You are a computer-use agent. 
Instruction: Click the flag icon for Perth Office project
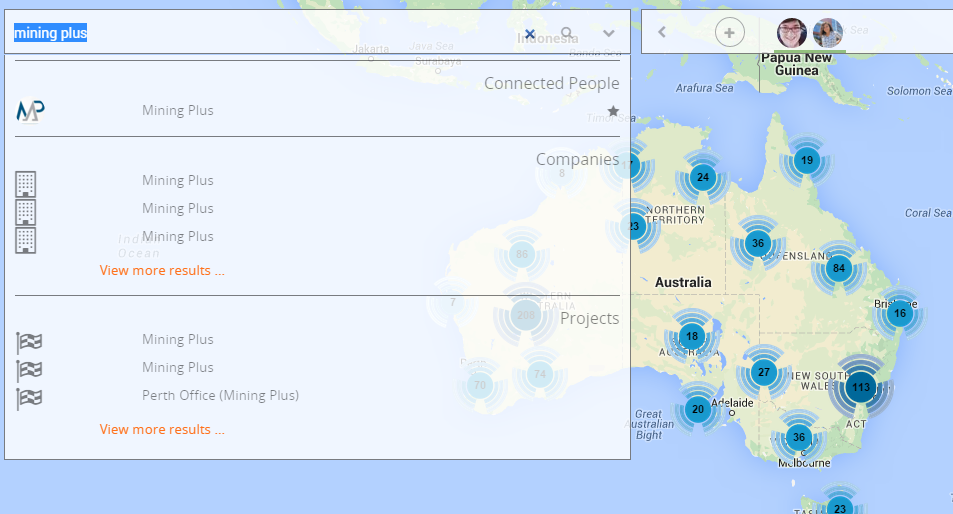(x=29, y=398)
